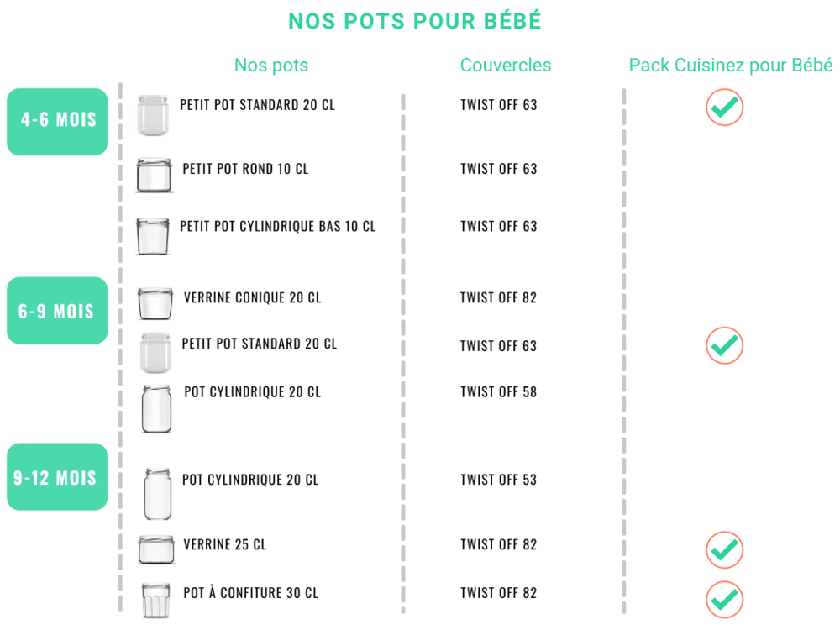The width and height of the screenshot is (840, 630).
Task: Click the Petit Pot Standard 20 CL jar image under 4-6 mois
Action: [x=153, y=115]
